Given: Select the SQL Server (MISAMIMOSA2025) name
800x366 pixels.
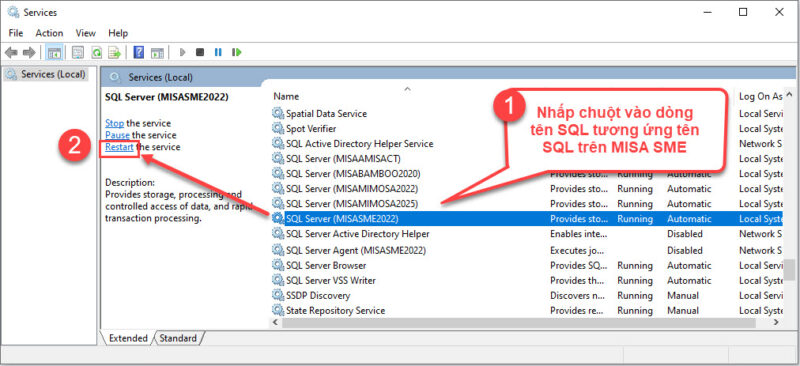Looking at the screenshot, I should click(352, 204).
